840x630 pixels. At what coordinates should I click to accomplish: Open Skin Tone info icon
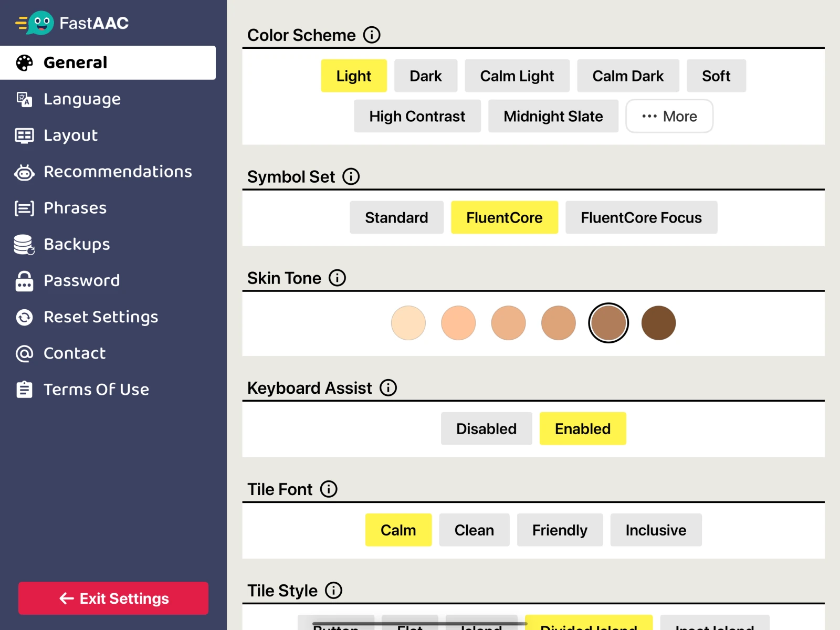pos(337,278)
